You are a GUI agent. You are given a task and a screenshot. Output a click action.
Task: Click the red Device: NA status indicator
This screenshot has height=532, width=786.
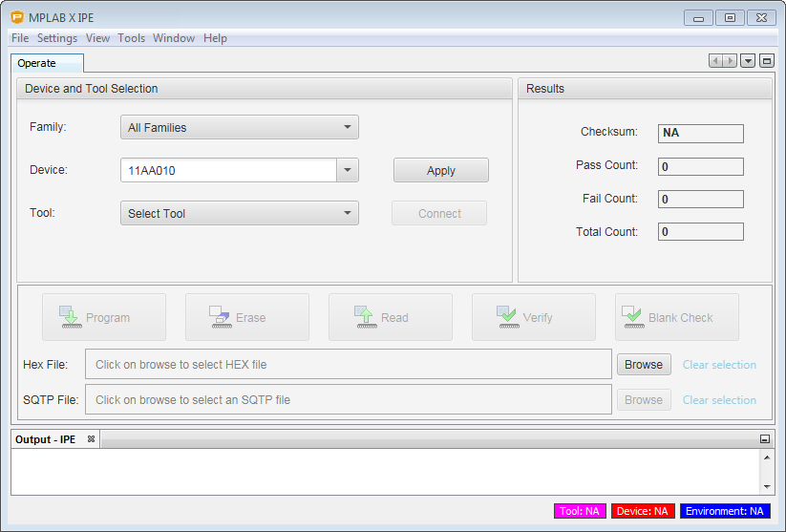(x=643, y=511)
